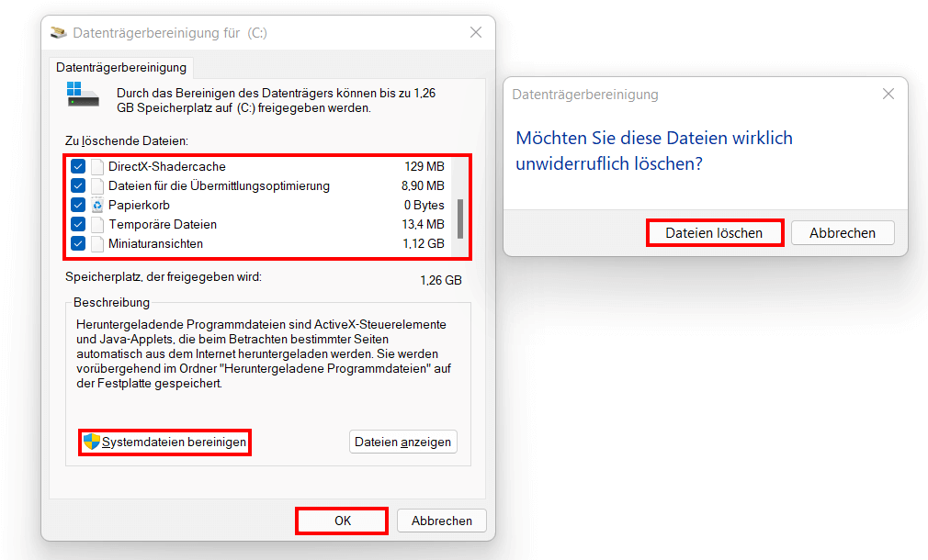
Task: Confirm cleanup with the OK button
Action: point(342,521)
